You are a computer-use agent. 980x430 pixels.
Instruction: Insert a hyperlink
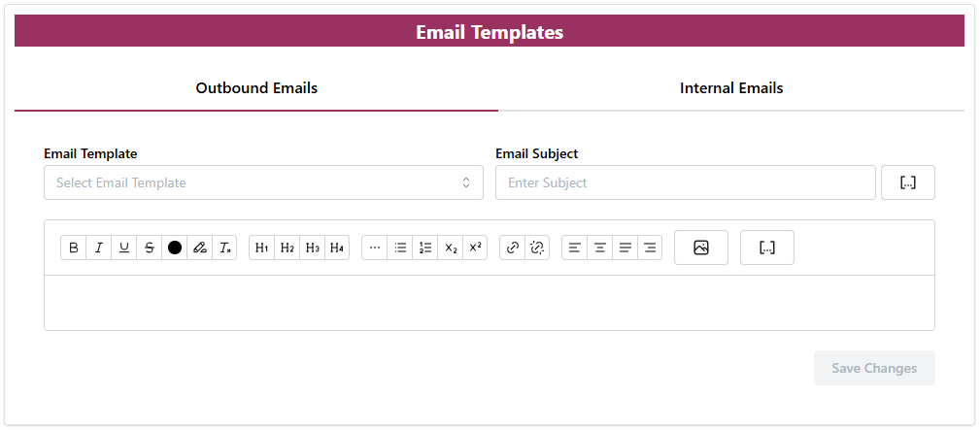(513, 248)
